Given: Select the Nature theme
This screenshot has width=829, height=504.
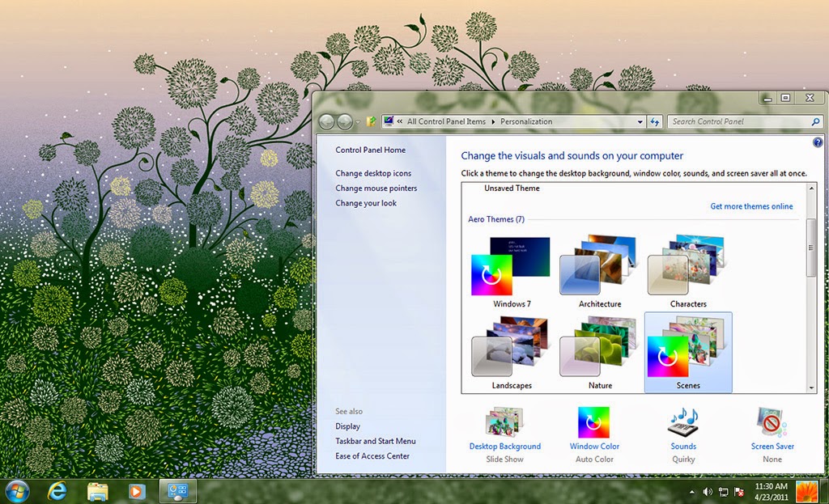Looking at the screenshot, I should point(600,353).
